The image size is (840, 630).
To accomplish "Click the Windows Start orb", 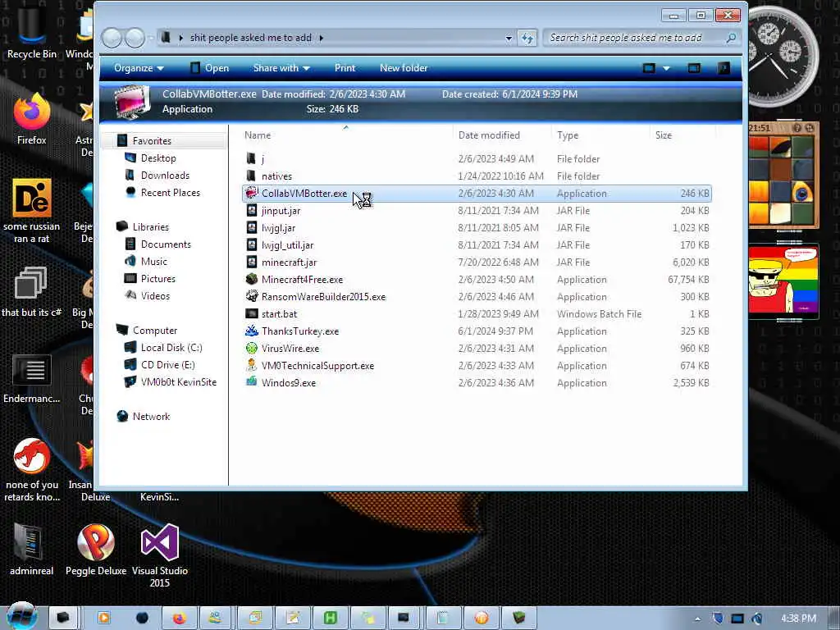I will click(21, 617).
